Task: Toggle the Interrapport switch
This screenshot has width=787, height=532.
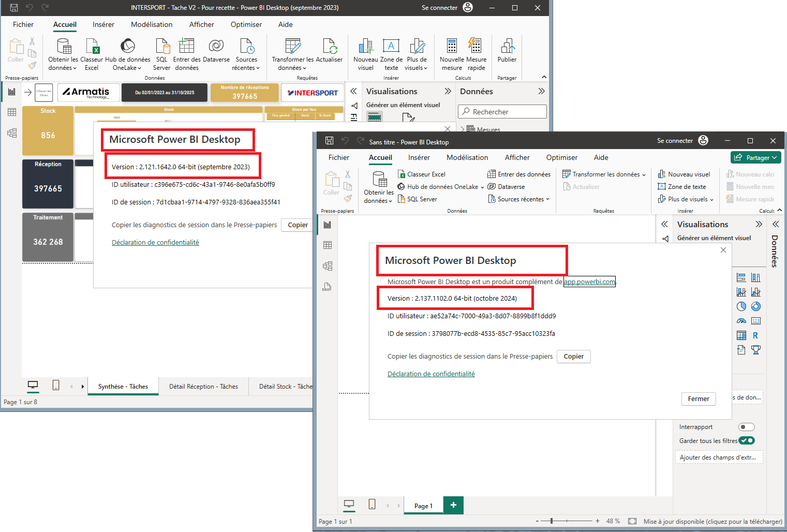Action: point(746,427)
